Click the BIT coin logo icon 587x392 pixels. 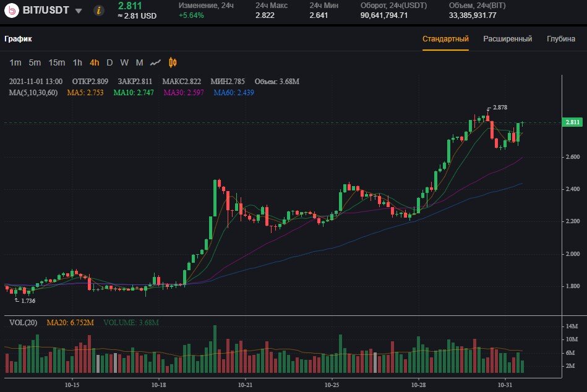(x=12, y=11)
